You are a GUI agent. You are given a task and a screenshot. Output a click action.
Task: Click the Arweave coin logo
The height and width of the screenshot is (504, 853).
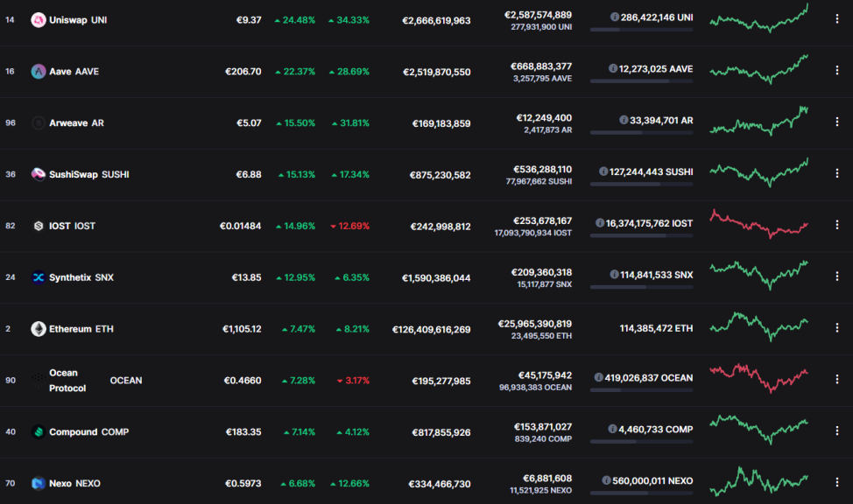click(38, 122)
